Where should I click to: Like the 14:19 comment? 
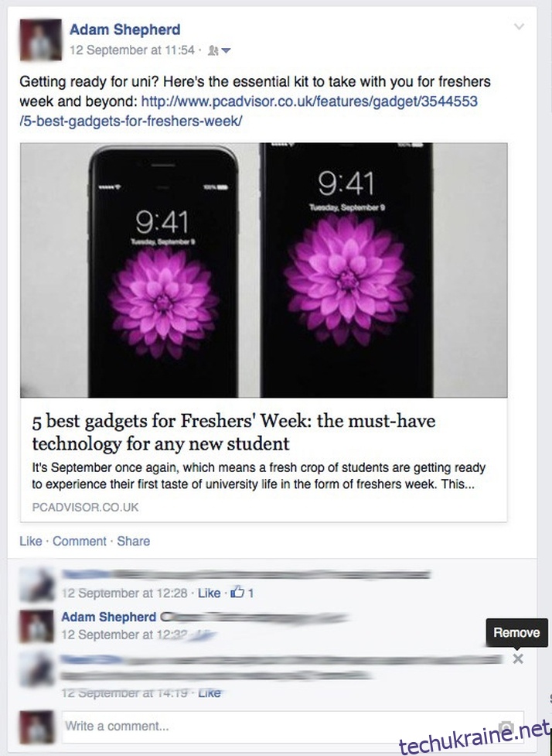(210, 693)
